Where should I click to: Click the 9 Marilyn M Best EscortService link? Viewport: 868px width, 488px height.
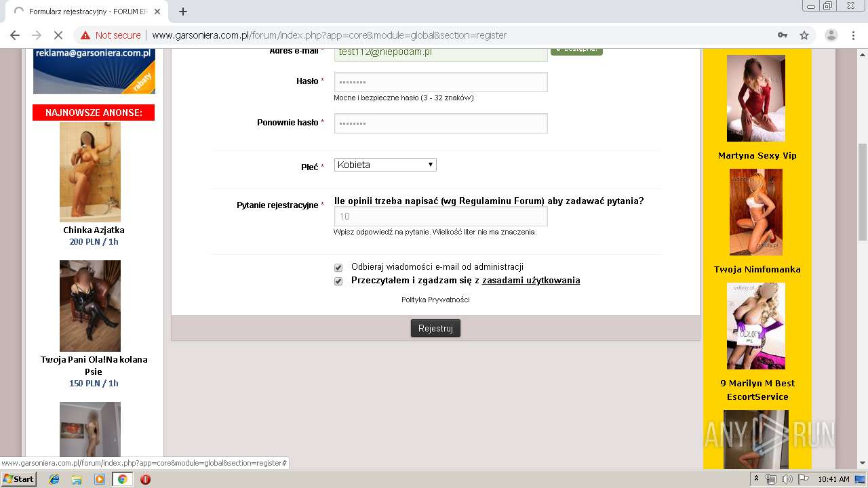point(757,390)
